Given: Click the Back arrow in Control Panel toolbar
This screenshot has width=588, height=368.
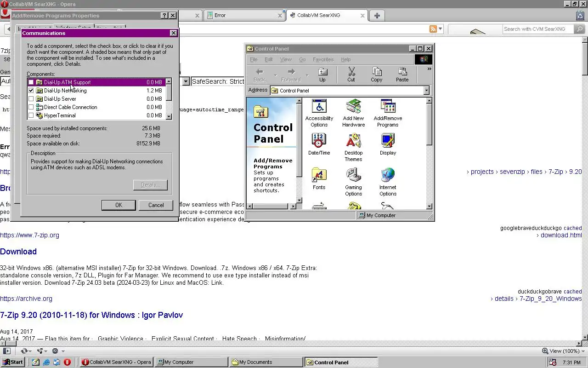Looking at the screenshot, I should [260, 75].
